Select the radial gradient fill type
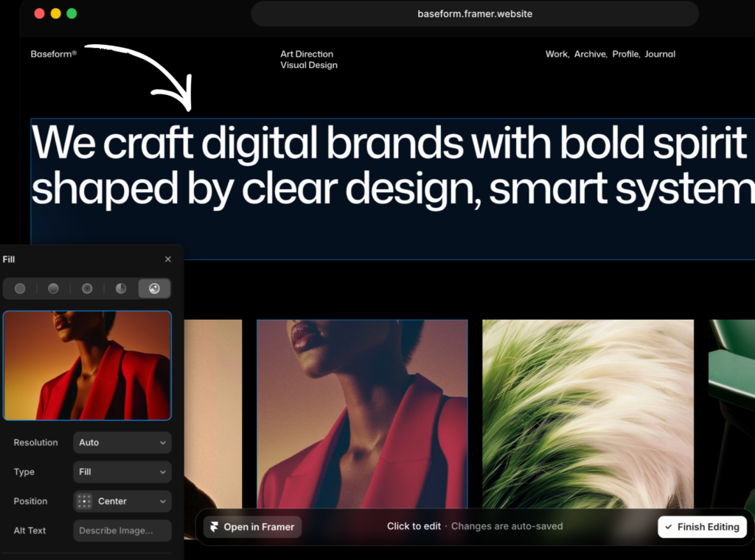Viewport: 755px width, 560px height. pos(87,288)
